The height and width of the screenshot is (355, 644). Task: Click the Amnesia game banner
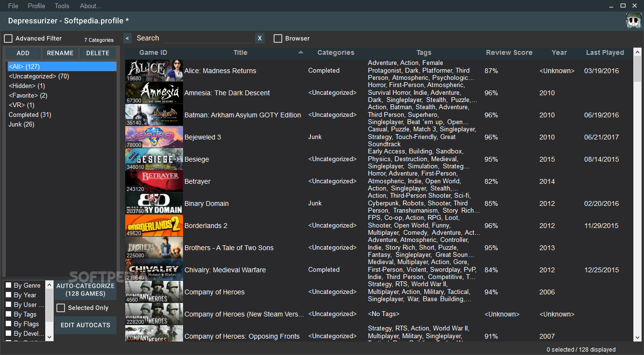pyautogui.click(x=154, y=93)
